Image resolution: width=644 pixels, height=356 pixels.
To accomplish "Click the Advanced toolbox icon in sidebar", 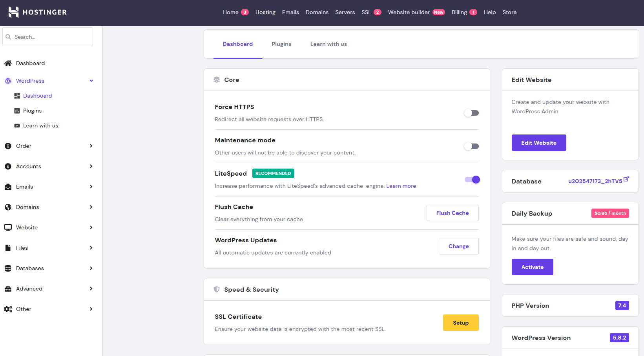I will (x=8, y=289).
